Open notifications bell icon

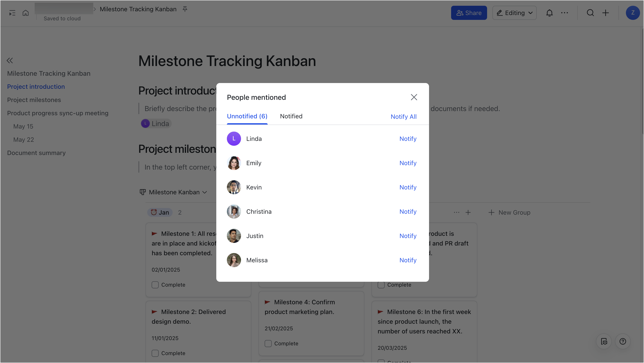tap(549, 13)
